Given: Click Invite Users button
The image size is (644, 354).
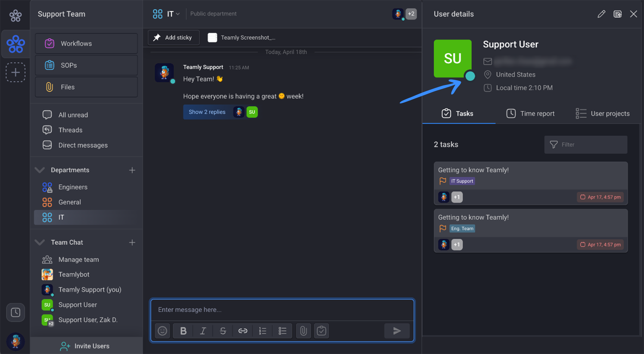Looking at the screenshot, I should tap(85, 346).
